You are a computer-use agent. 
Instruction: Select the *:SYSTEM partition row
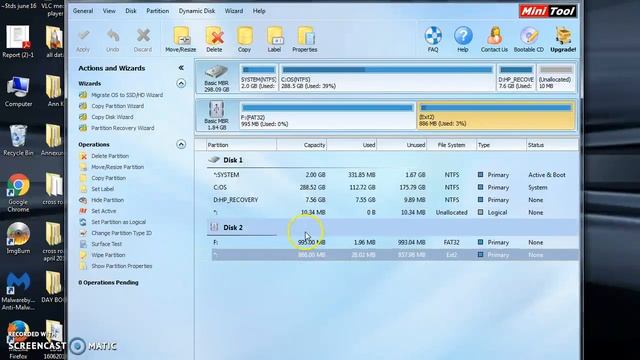coord(395,175)
